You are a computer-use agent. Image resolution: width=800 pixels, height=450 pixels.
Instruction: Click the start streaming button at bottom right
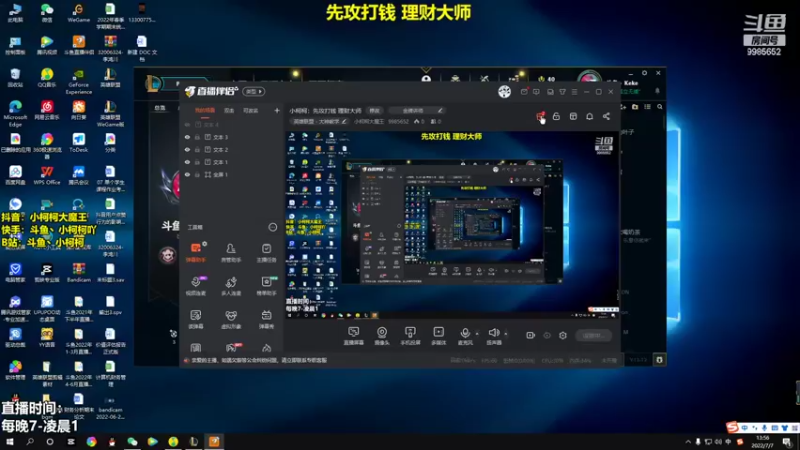593,335
